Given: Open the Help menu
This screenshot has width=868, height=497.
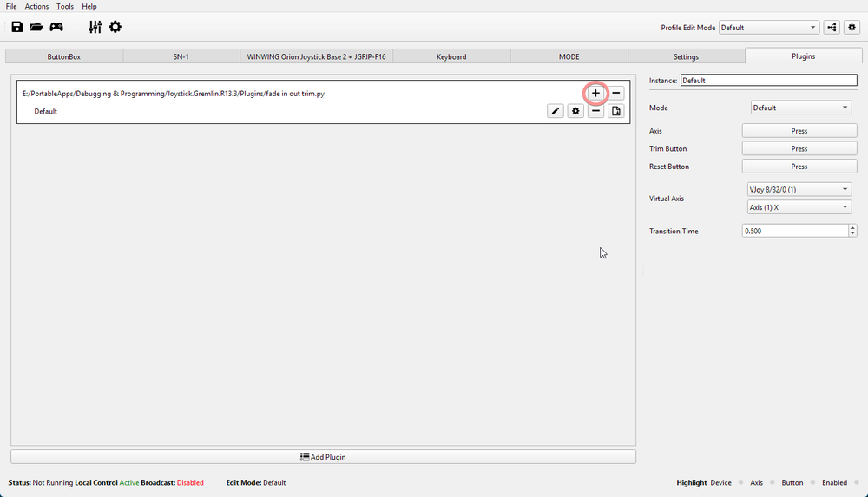Looking at the screenshot, I should pyautogui.click(x=89, y=7).
